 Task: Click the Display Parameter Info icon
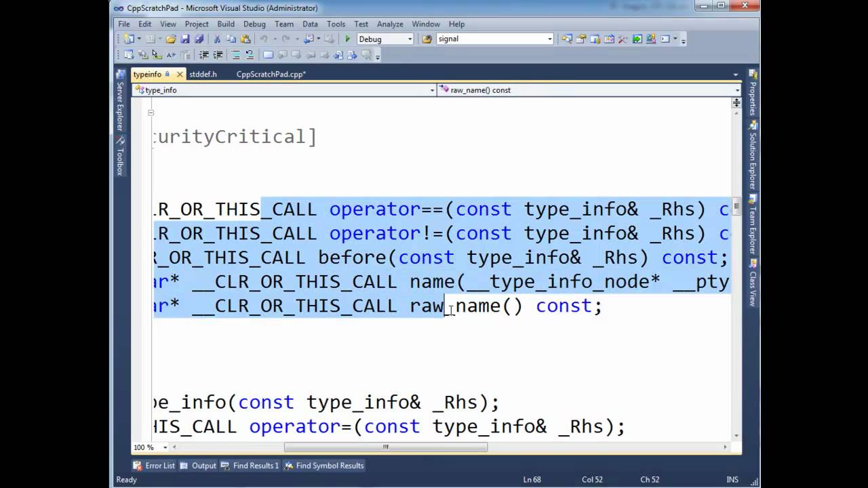[142, 55]
